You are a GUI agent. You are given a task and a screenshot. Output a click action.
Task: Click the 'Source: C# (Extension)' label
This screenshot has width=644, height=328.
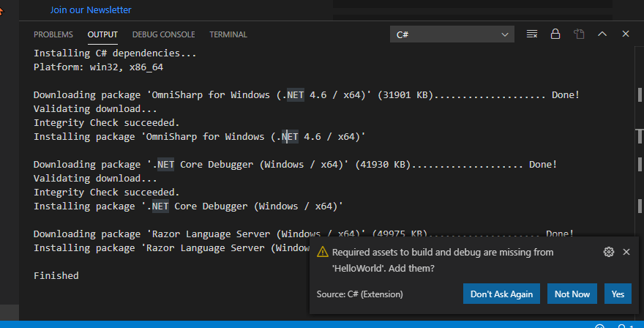pos(360,294)
